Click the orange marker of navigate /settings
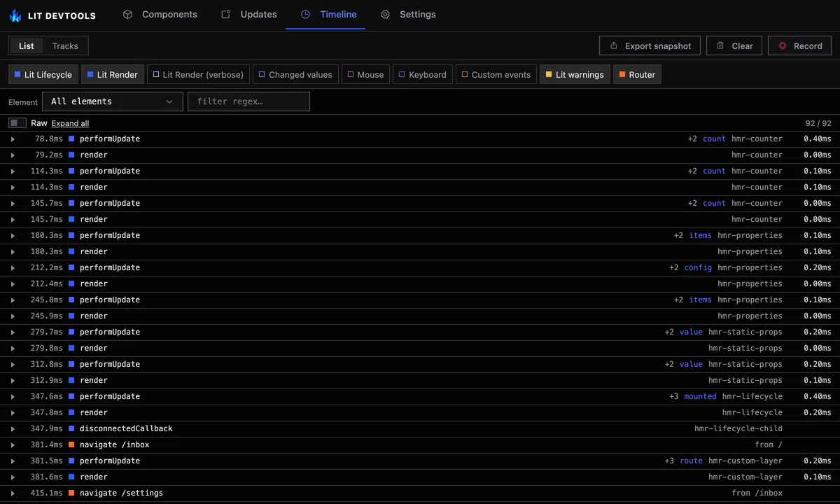 71,493
